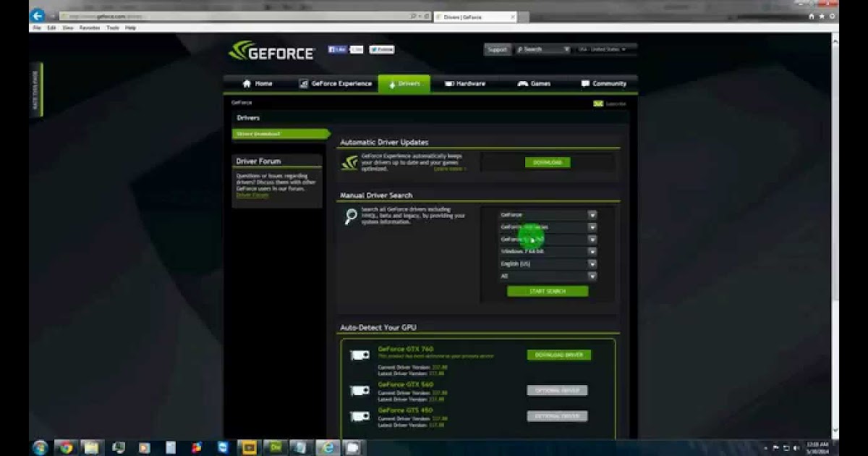Open the product model dropdown under series
This screenshot has height=456, width=868.
coord(548,240)
